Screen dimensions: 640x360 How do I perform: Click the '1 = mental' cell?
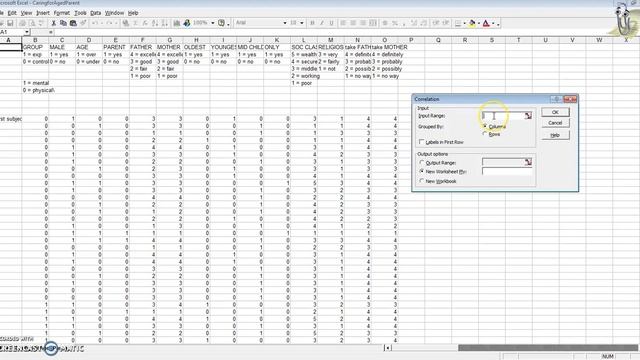[x=35, y=83]
